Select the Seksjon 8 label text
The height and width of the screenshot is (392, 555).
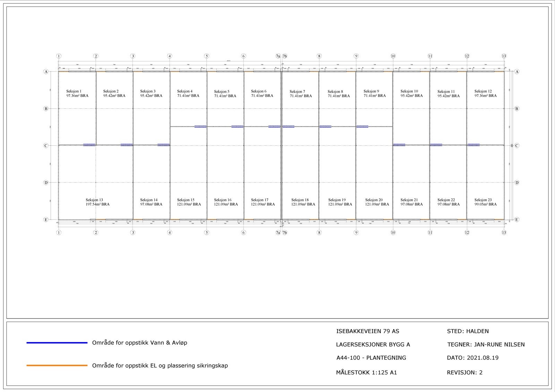click(x=339, y=94)
